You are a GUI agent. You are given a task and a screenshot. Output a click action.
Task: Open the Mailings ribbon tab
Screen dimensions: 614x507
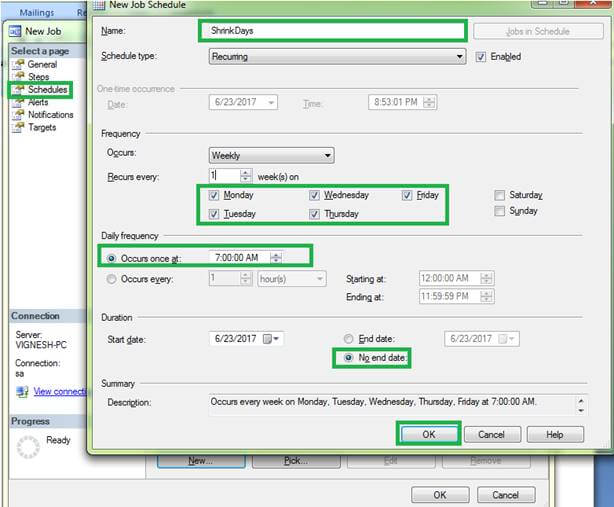(37, 13)
